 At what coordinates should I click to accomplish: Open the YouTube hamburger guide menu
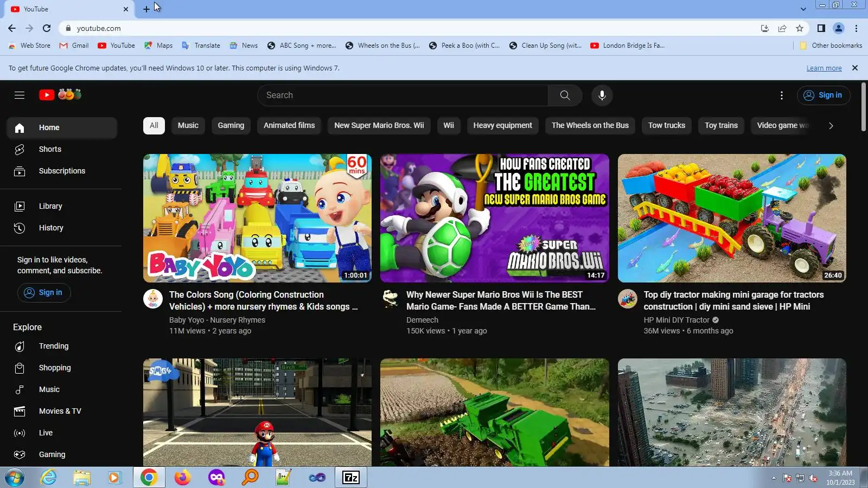[20, 95]
